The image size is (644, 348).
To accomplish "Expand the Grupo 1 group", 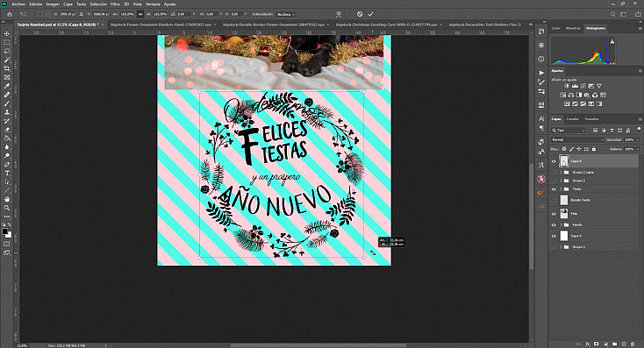I will (x=561, y=247).
